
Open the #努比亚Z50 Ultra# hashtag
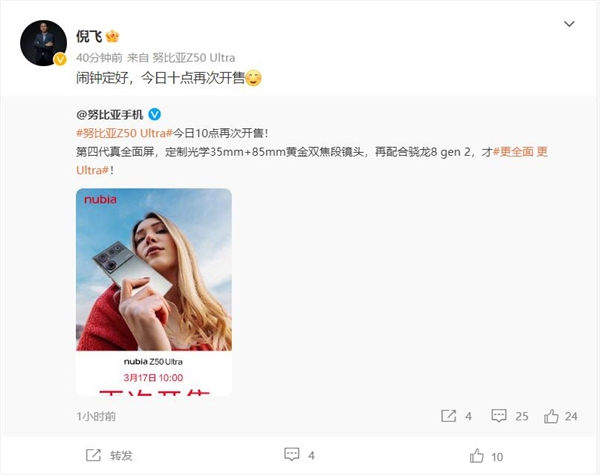click(124, 133)
